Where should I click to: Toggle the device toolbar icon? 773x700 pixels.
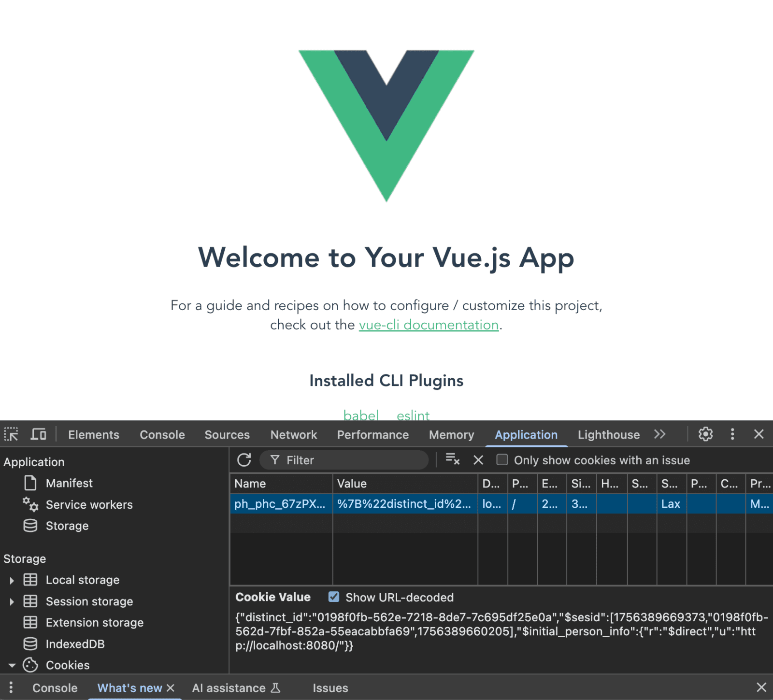pos(39,434)
